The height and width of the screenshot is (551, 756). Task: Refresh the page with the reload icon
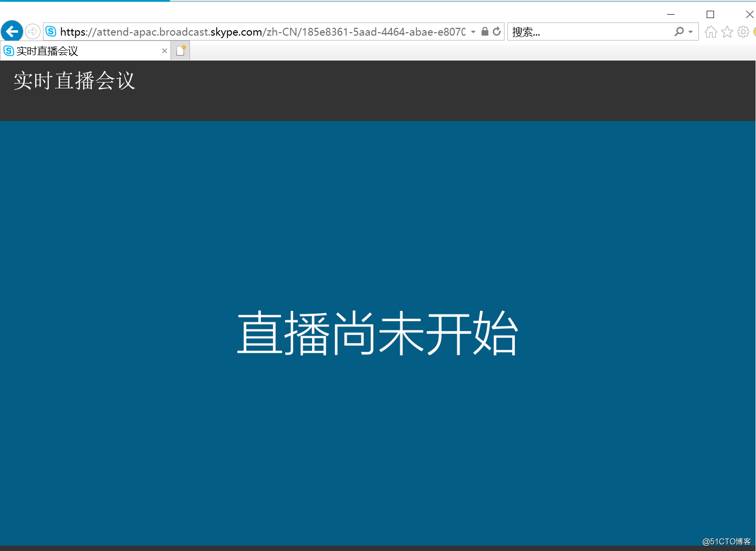pos(497,31)
